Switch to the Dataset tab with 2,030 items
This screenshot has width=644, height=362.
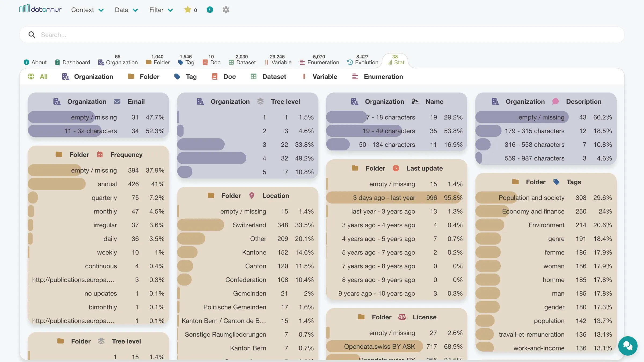coord(242,60)
